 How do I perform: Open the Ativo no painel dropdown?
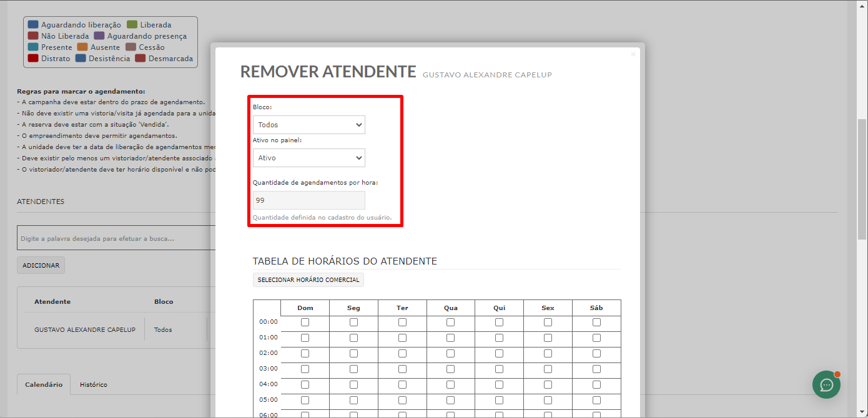tap(309, 158)
